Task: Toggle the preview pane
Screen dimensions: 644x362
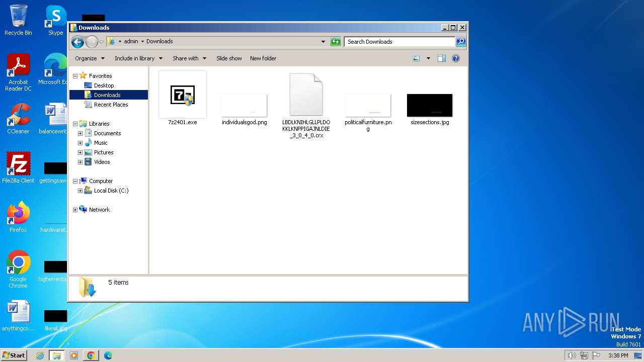Action: [442, 58]
